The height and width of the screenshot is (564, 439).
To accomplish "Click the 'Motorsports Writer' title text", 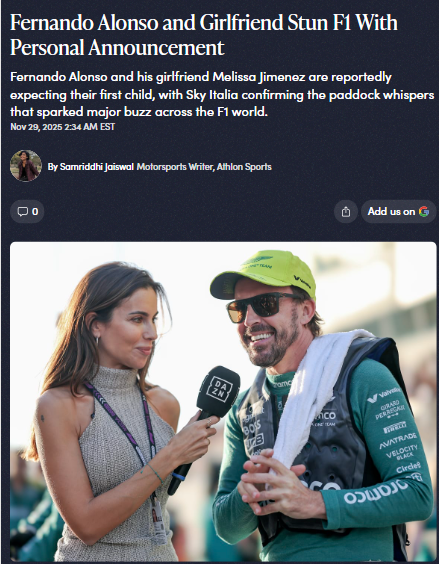I will 175,167.
